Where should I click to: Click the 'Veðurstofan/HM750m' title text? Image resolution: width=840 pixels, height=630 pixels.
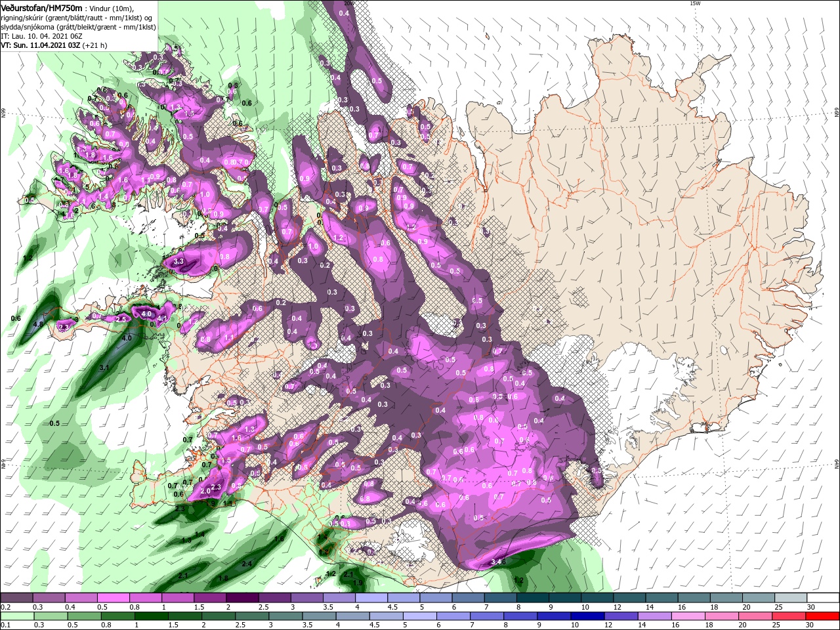[41, 7]
